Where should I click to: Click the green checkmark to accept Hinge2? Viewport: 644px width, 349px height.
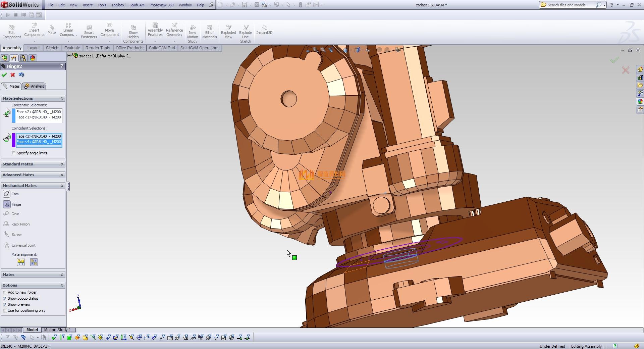coord(4,75)
